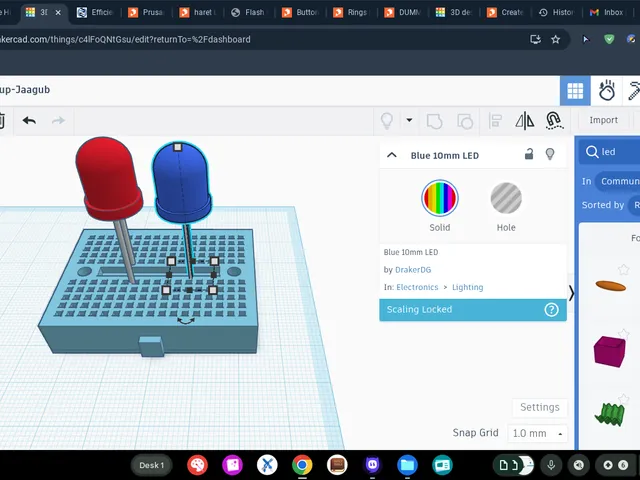Toggle the show-all lightbulb icon in the toolbar
This screenshot has height=480, width=640.
[387, 121]
